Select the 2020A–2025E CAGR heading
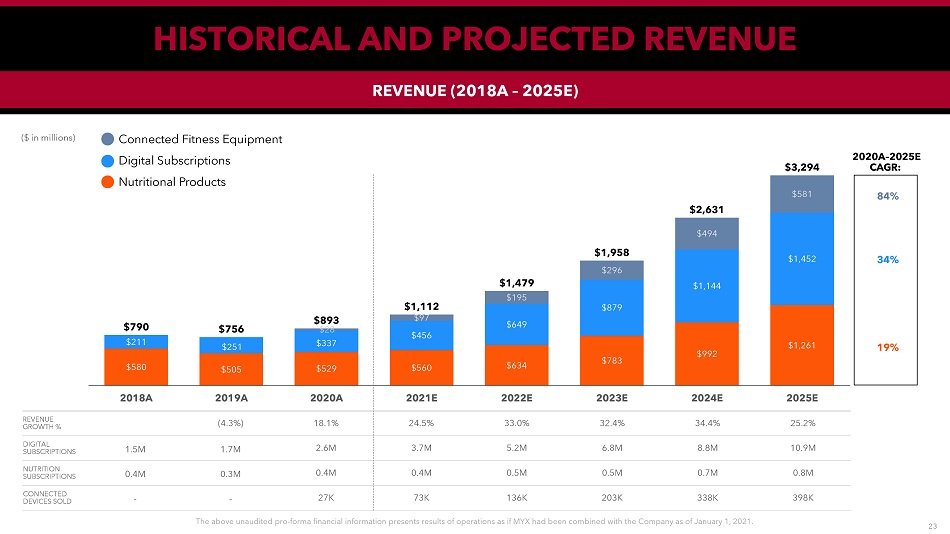Viewport: 950px width, 534px height. point(887,162)
